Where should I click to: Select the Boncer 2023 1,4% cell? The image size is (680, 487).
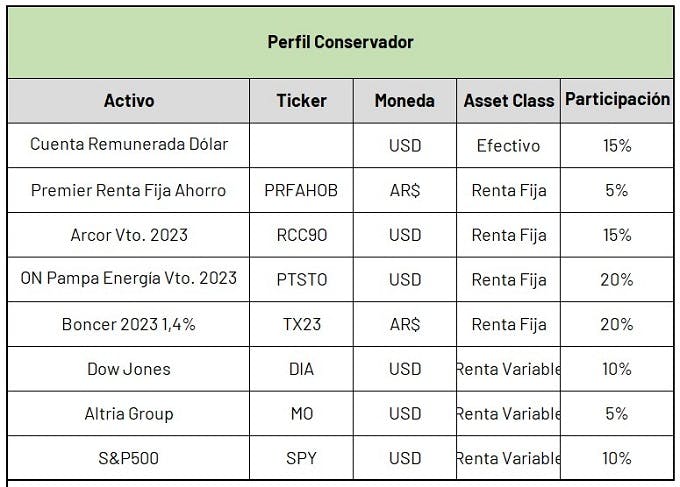pos(129,324)
